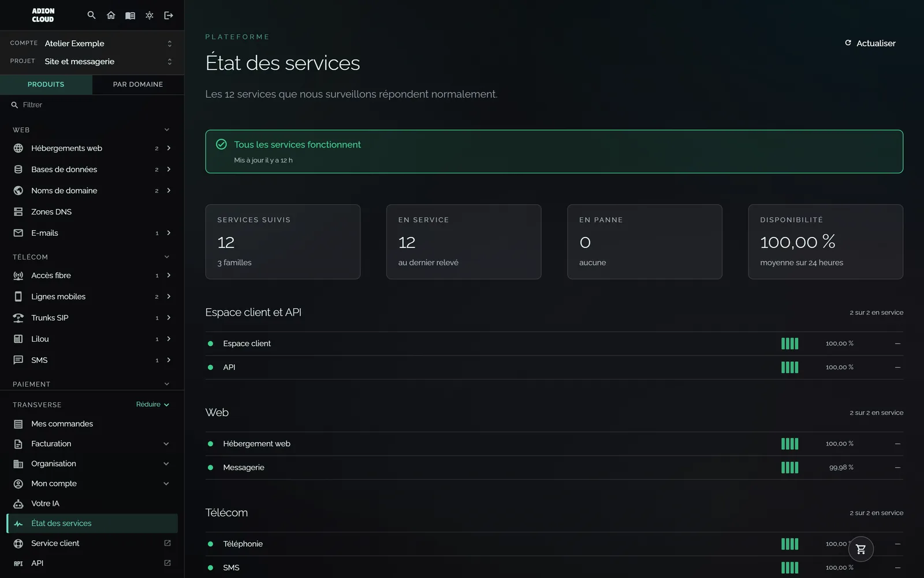Click Messagerie 99,98 % value
The height and width of the screenshot is (578, 924).
pos(841,468)
